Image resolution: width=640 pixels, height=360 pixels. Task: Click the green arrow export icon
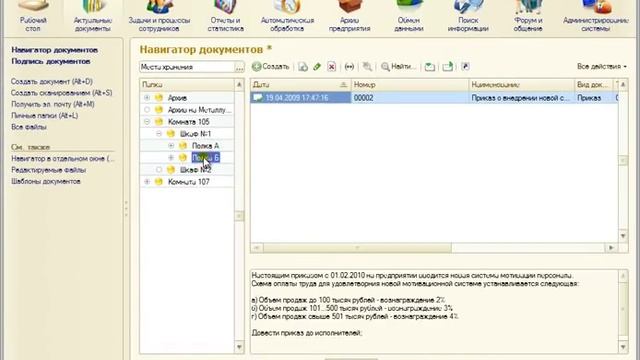pyautogui.click(x=448, y=67)
